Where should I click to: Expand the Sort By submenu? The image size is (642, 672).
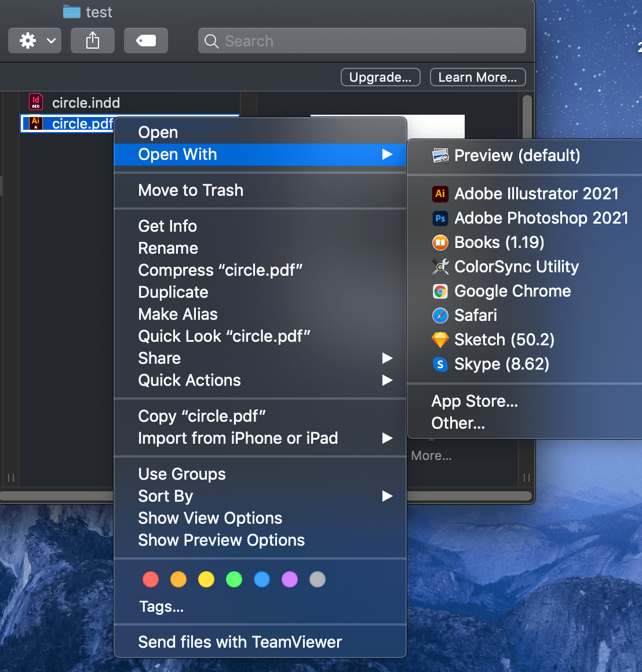point(165,496)
